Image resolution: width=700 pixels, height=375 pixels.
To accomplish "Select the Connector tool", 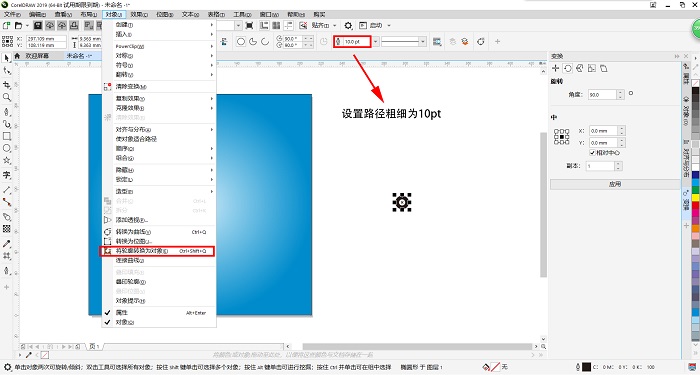I will pyautogui.click(x=7, y=202).
